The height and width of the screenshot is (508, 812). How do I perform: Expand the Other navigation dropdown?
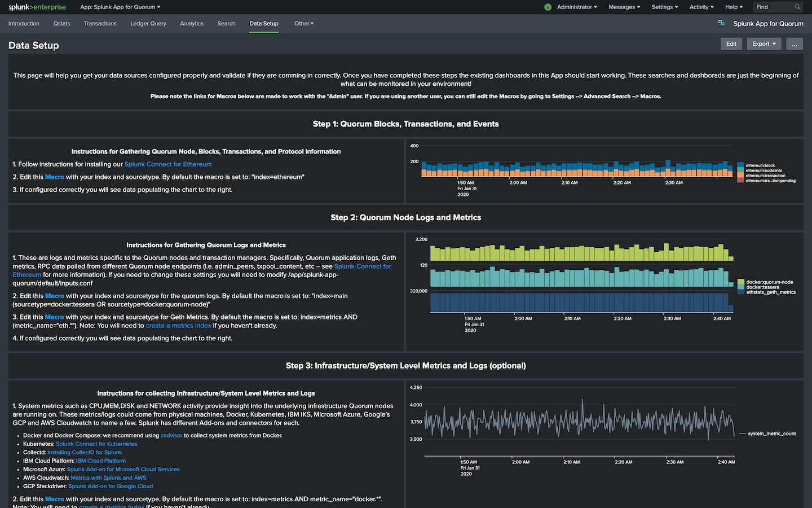pos(304,24)
